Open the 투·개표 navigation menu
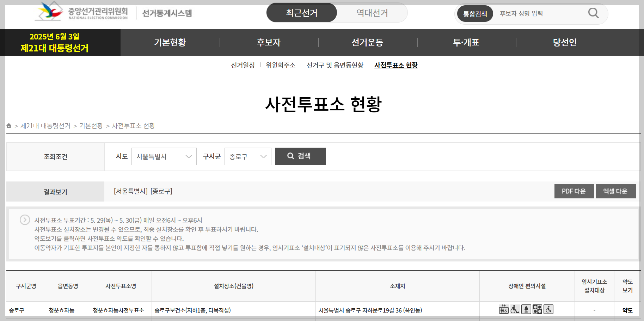This screenshot has width=644, height=321. pyautogui.click(x=466, y=42)
